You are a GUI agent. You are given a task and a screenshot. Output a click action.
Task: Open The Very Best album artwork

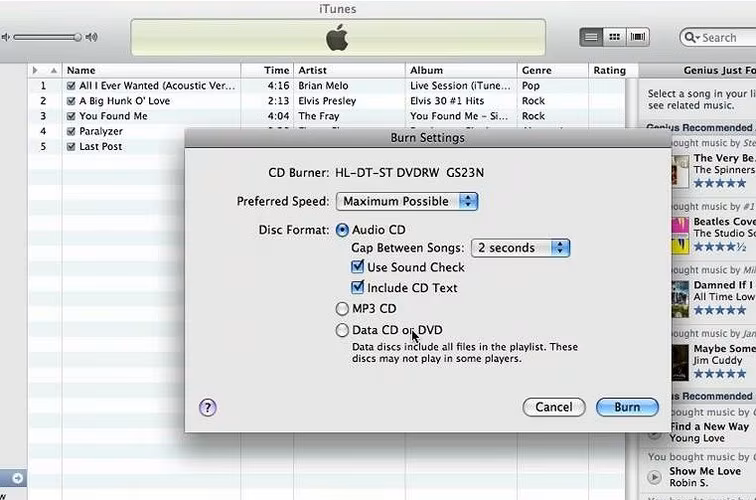[680, 171]
